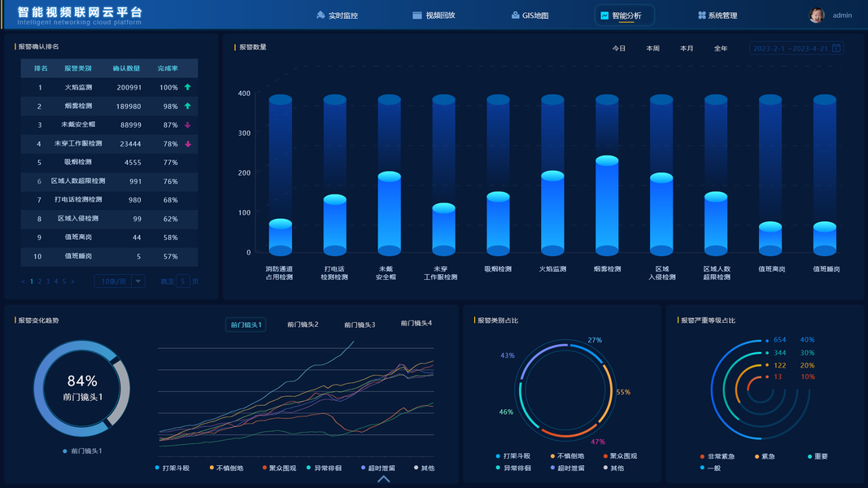
Task: Filter alarm count by 本周
Action: pyautogui.click(x=652, y=49)
